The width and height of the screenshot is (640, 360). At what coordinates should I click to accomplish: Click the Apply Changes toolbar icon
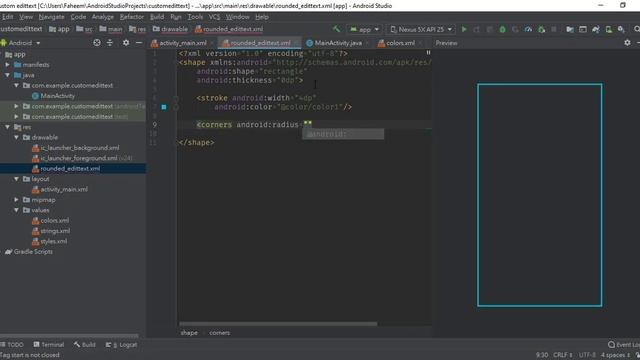pyautogui.click(x=476, y=29)
